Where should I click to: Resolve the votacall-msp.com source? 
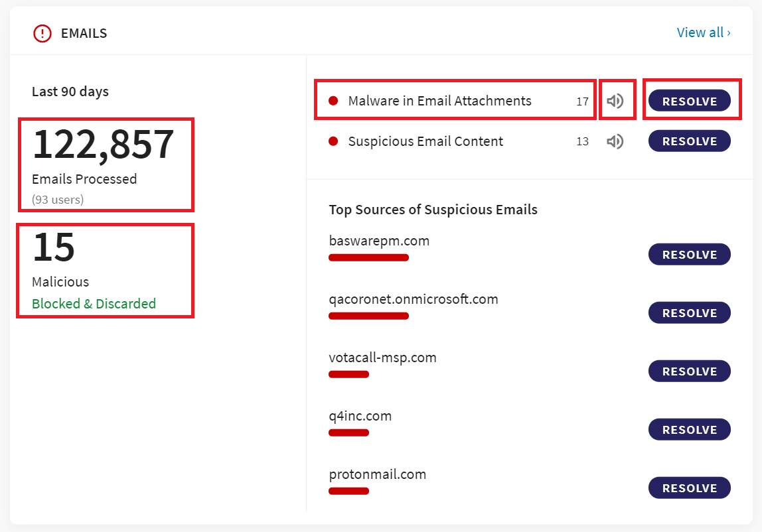pyautogui.click(x=689, y=371)
